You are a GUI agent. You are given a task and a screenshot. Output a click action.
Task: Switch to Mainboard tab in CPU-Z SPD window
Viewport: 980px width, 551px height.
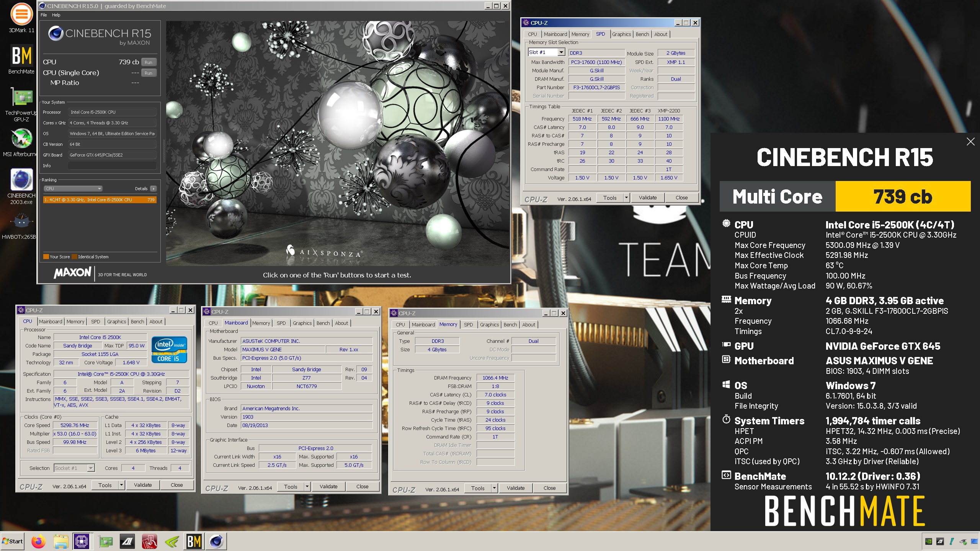click(555, 34)
